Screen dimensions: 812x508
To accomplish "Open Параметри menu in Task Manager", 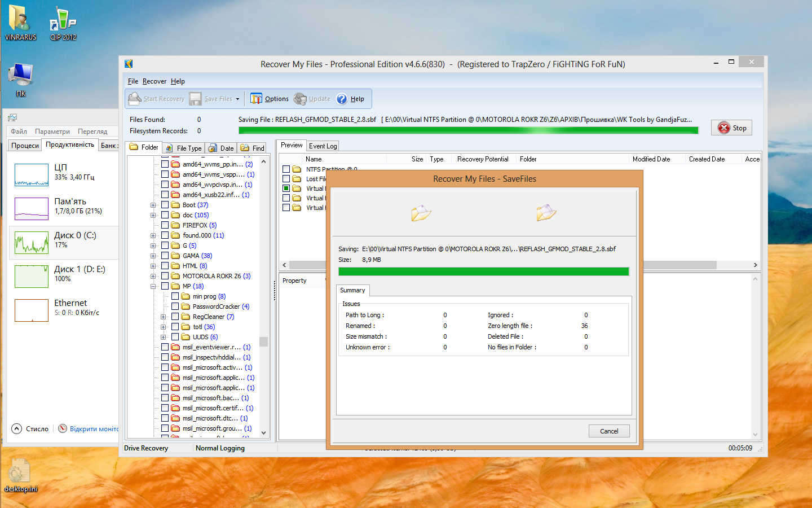I will (52, 132).
